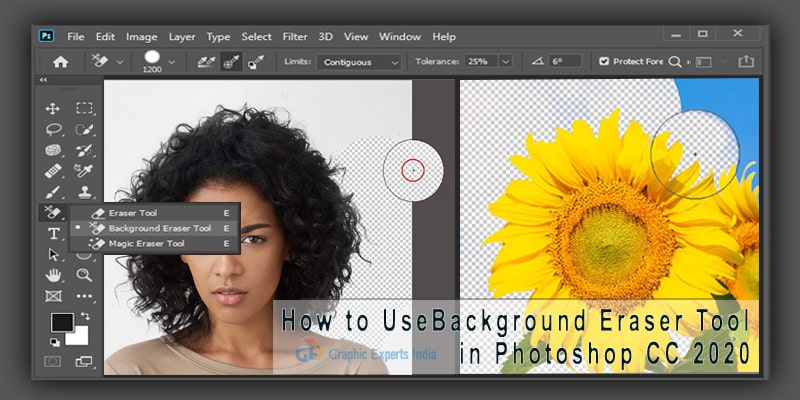Click the white background color swatch
The height and width of the screenshot is (400, 800).
pyautogui.click(x=79, y=337)
